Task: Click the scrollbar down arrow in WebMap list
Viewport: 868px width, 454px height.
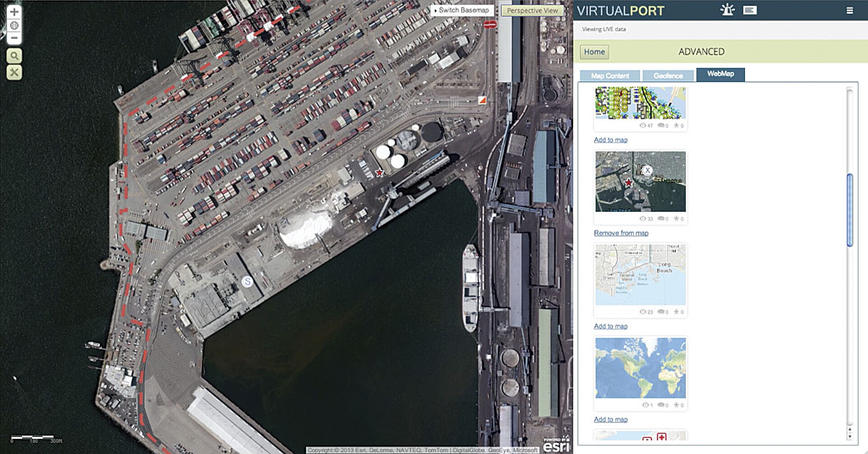Action: pyautogui.click(x=849, y=436)
